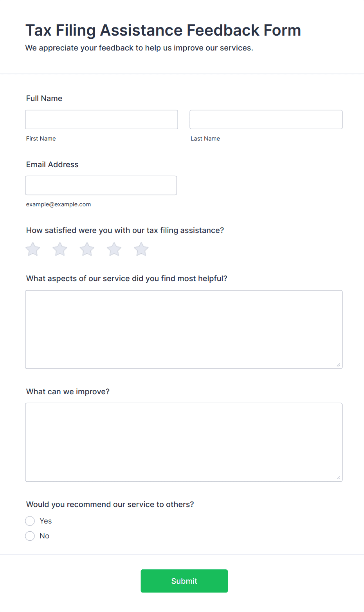Choose the third star rating
Screen dimensions: 364x612
[87, 249]
